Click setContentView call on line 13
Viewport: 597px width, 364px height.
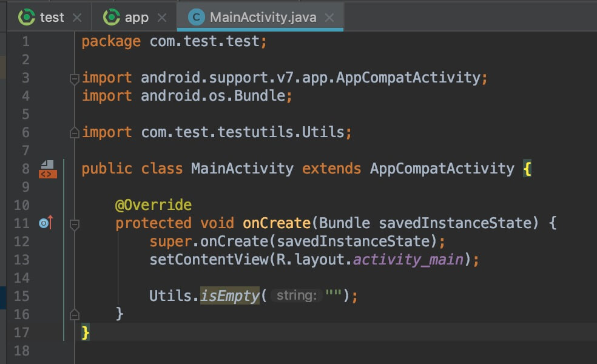[x=209, y=260]
